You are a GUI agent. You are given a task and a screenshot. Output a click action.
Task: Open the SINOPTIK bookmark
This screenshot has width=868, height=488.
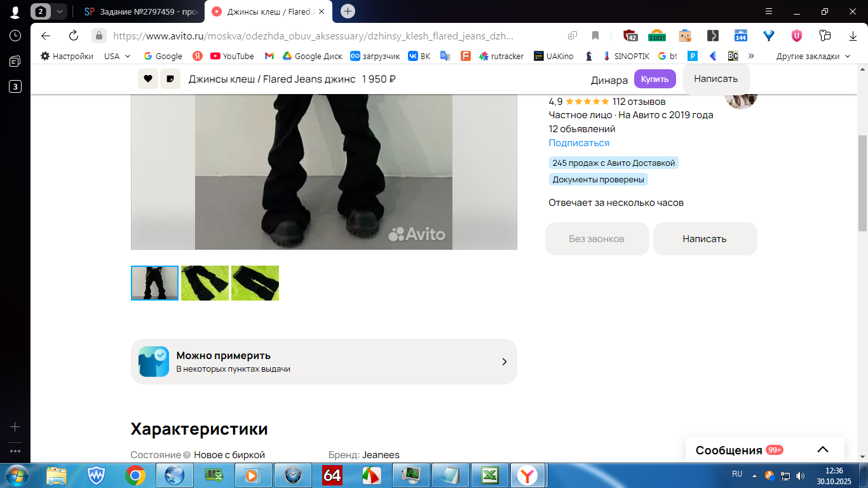[626, 56]
